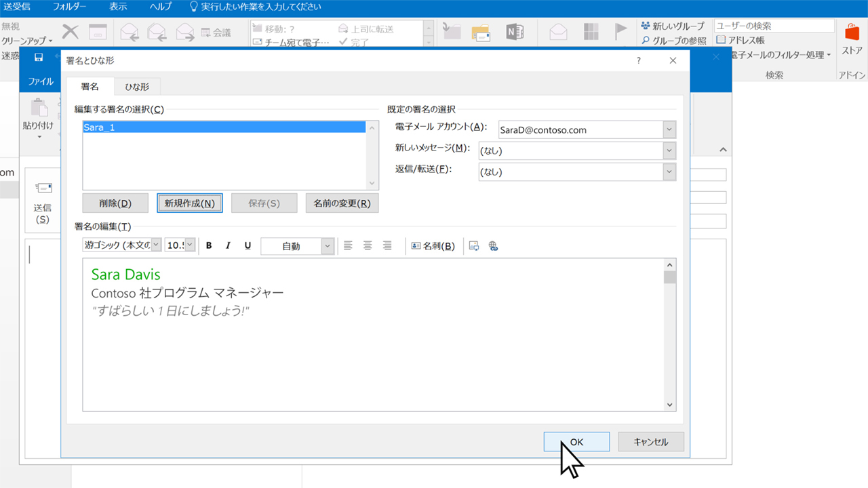The image size is (868, 488).
Task: Click the Reply icon in Outlook ribbon
Action: (x=130, y=32)
